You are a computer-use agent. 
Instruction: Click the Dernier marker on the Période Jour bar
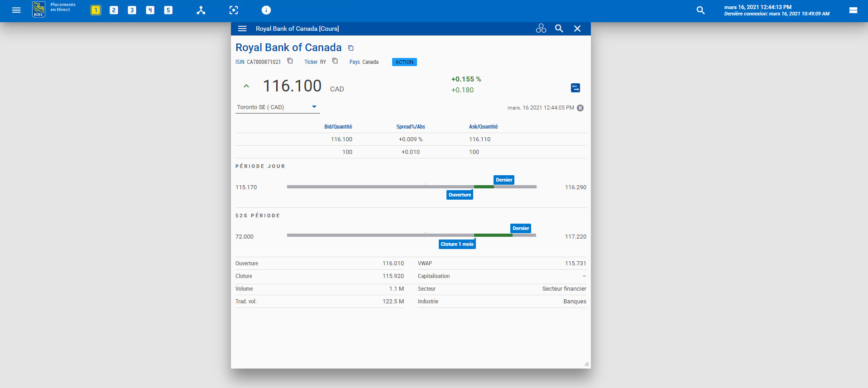504,180
